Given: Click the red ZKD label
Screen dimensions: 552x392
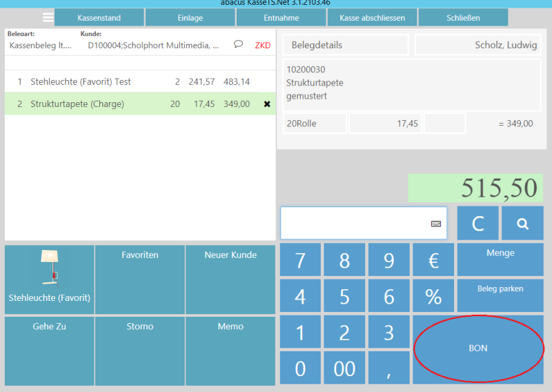Looking at the screenshot, I should (x=263, y=46).
